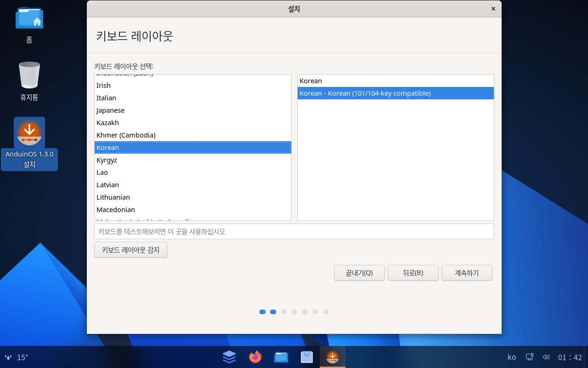Select Irish keyboard layout
The width and height of the screenshot is (588, 368).
(x=193, y=86)
